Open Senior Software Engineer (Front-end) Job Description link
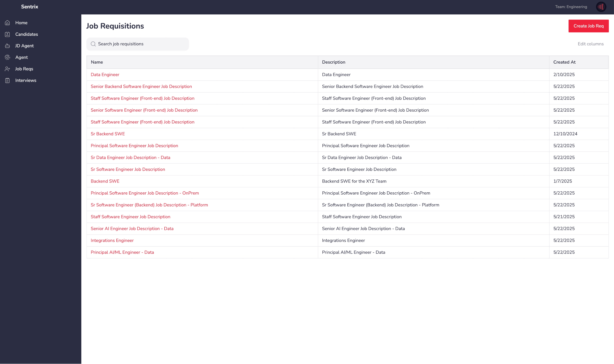 point(144,110)
